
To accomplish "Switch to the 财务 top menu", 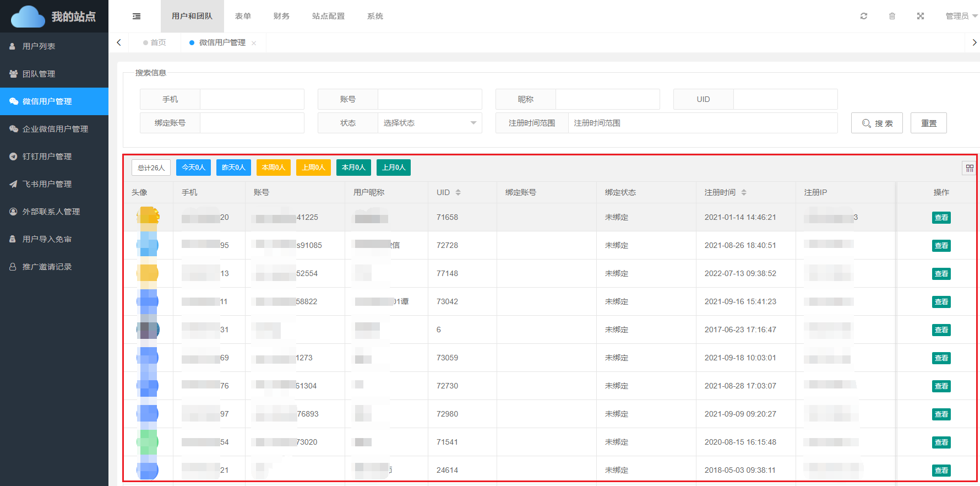I will coord(281,17).
